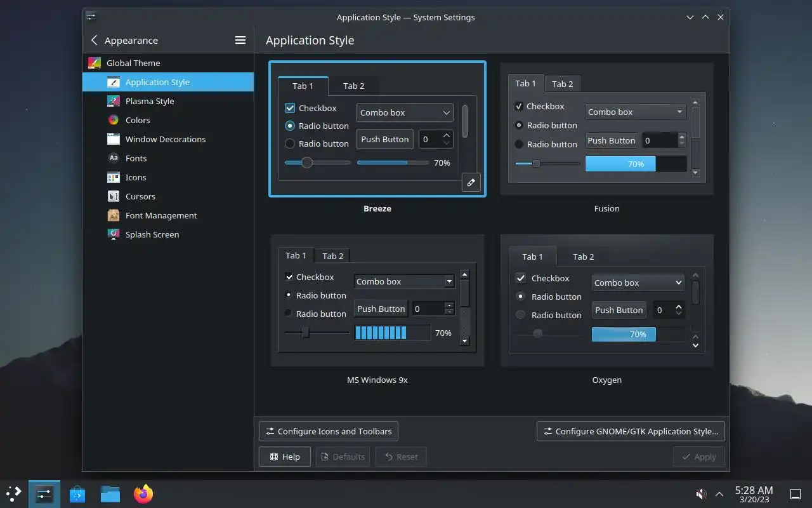Viewport: 812px width, 508px height.
Task: Click the MS Windows 9x slider handle
Action: click(x=305, y=332)
